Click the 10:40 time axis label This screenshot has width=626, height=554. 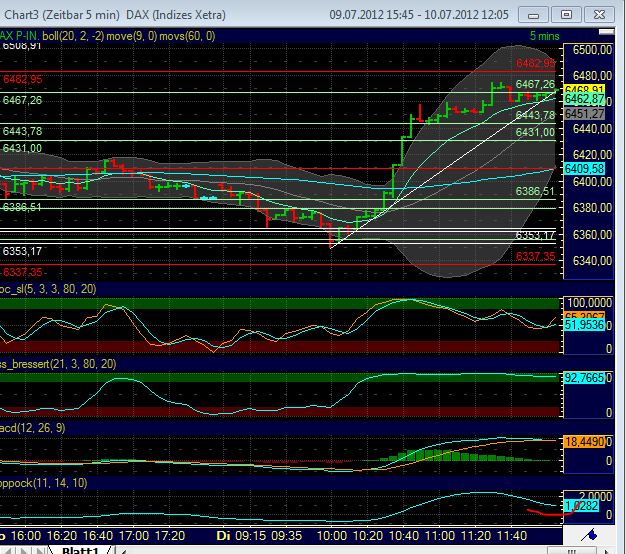pos(404,536)
